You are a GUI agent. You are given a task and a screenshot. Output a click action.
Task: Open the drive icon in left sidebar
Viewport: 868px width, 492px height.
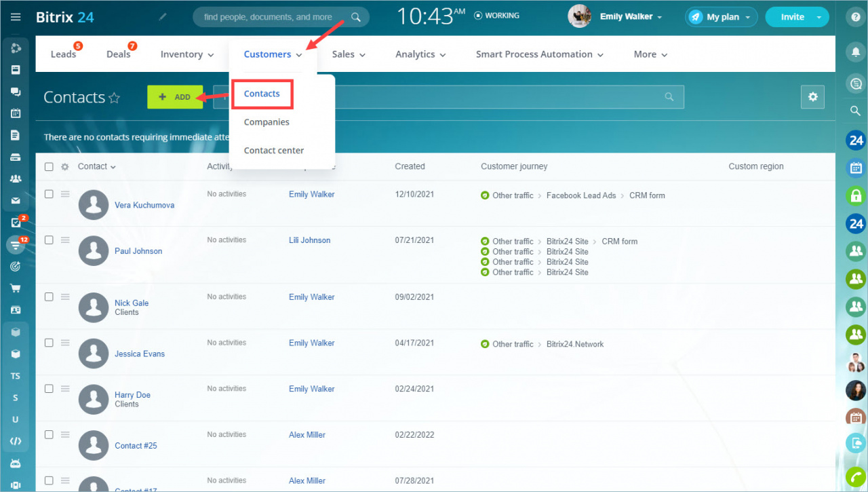point(16,157)
